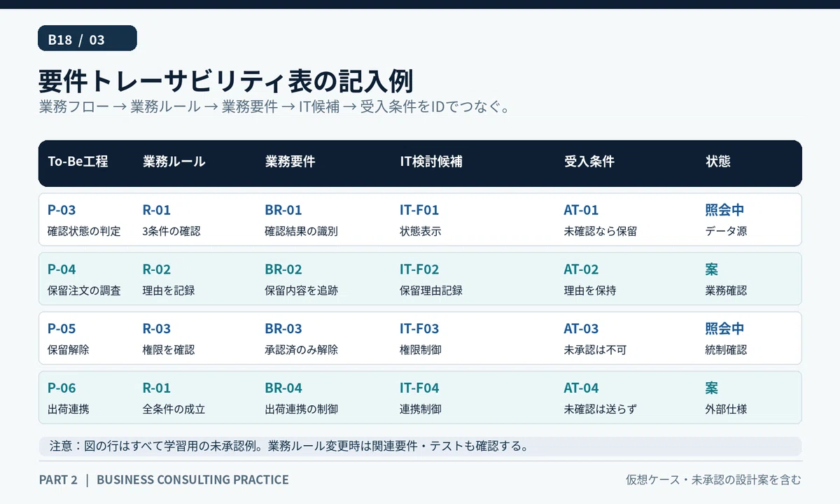Click the "AT-02" acceptance ID
Viewport: 840px width, 504px height.
point(582,269)
